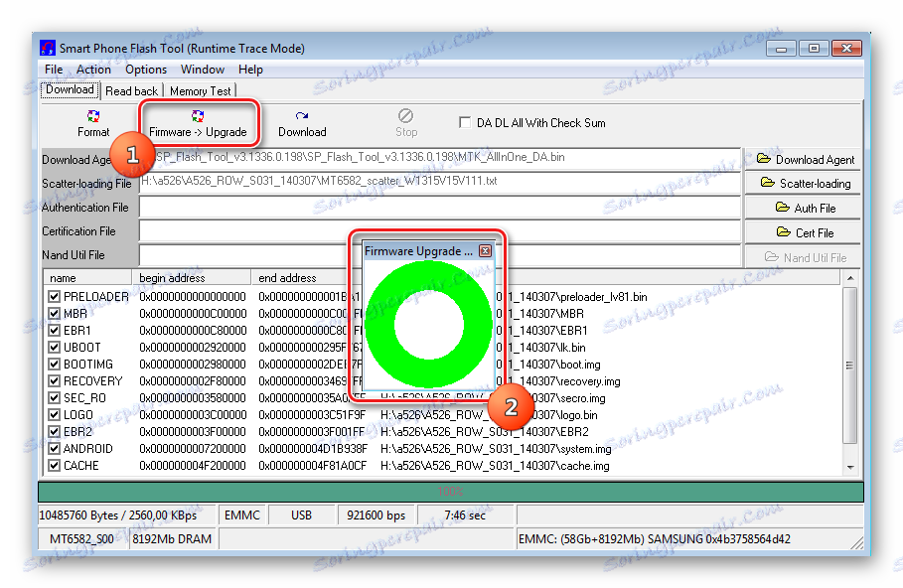The height and width of the screenshot is (588, 903).
Task: Click the Stop toolbar icon
Action: [x=406, y=116]
